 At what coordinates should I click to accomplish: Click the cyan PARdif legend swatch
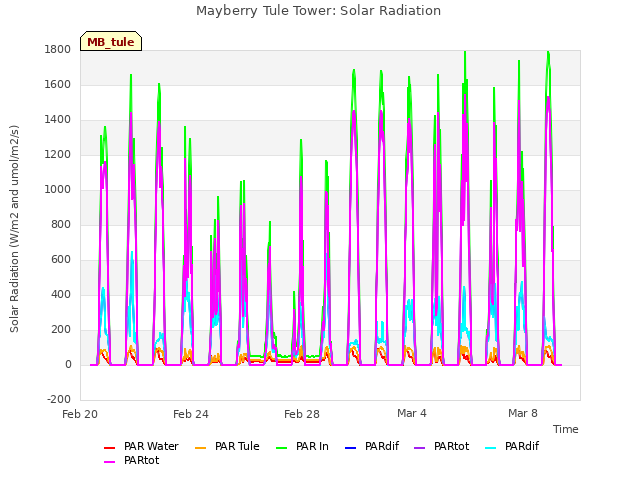[491, 448]
